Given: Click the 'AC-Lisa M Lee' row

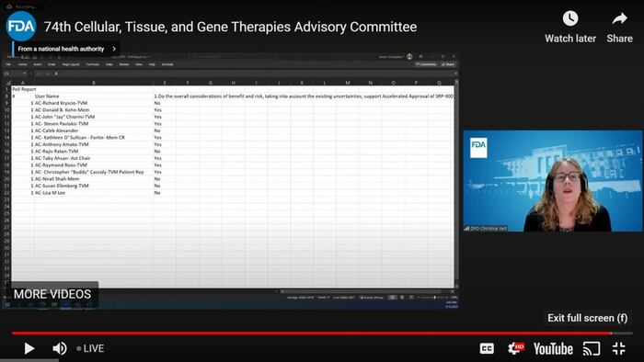Looking at the screenshot, I should coord(50,193).
